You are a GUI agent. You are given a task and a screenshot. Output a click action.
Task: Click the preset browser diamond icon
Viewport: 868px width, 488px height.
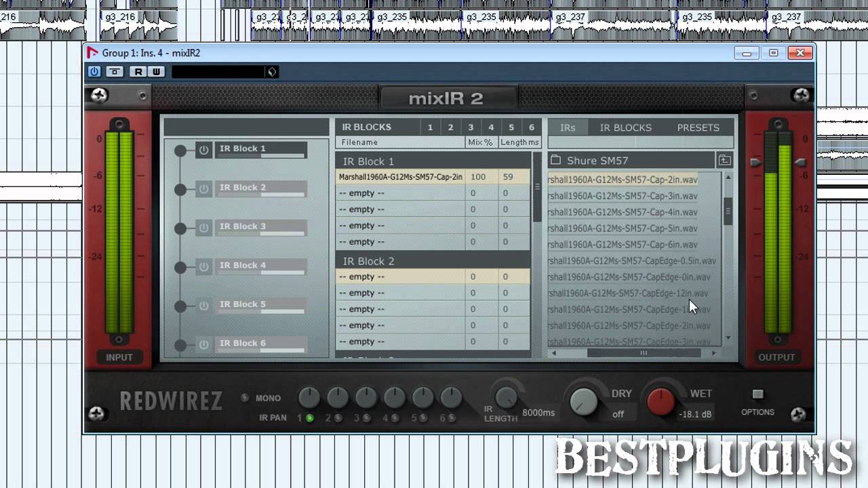click(x=272, y=71)
